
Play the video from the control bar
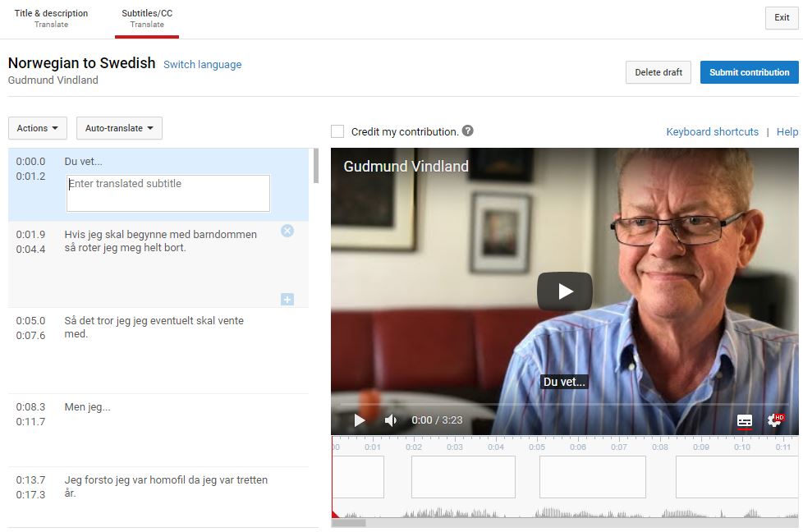pyautogui.click(x=360, y=420)
